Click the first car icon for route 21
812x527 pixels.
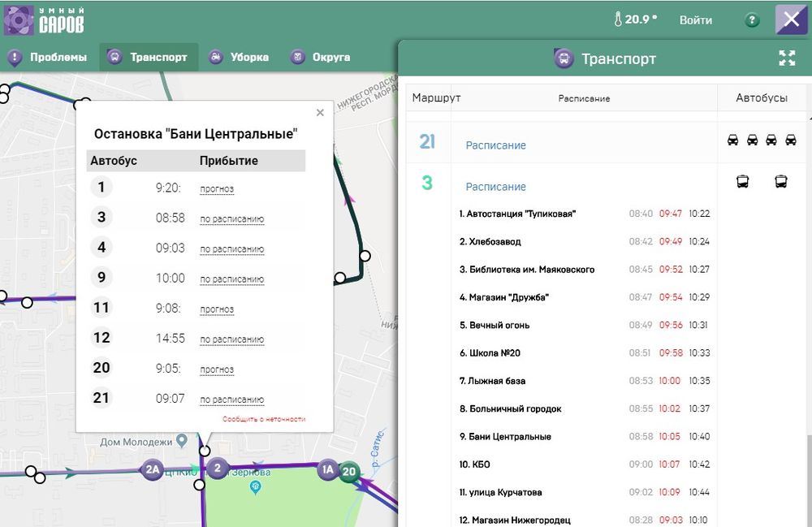pos(732,140)
